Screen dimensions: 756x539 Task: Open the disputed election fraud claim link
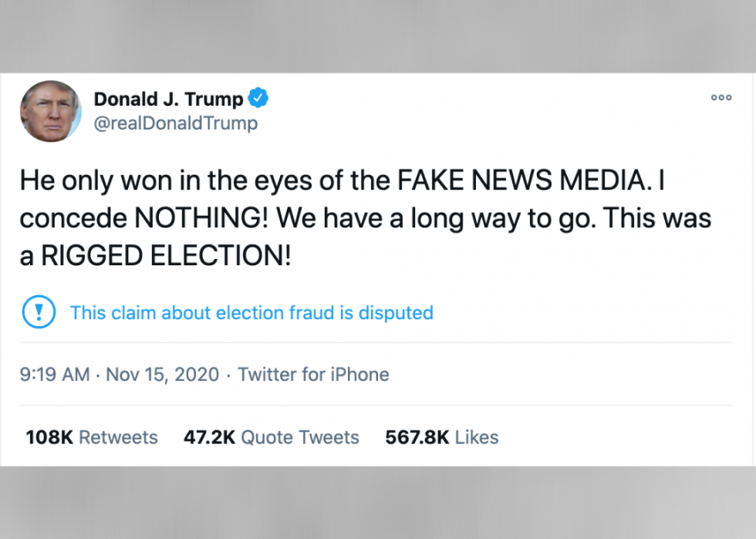[251, 312]
